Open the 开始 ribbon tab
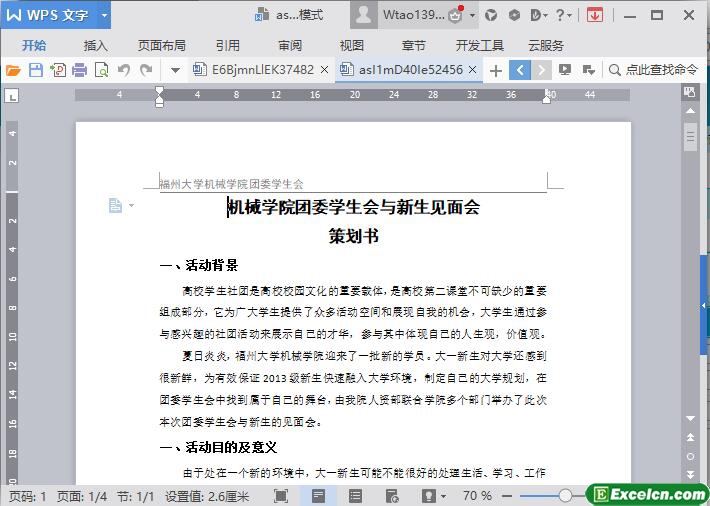This screenshot has width=710, height=506. tap(34, 45)
